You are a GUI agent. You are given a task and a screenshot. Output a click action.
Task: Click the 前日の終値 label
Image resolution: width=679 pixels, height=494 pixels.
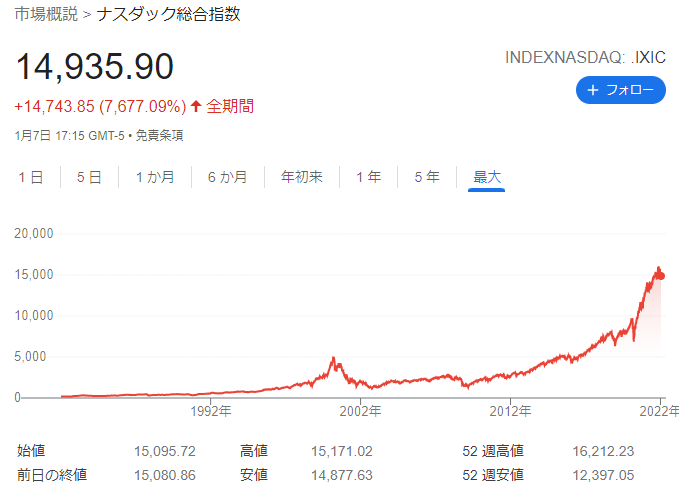click(52, 475)
